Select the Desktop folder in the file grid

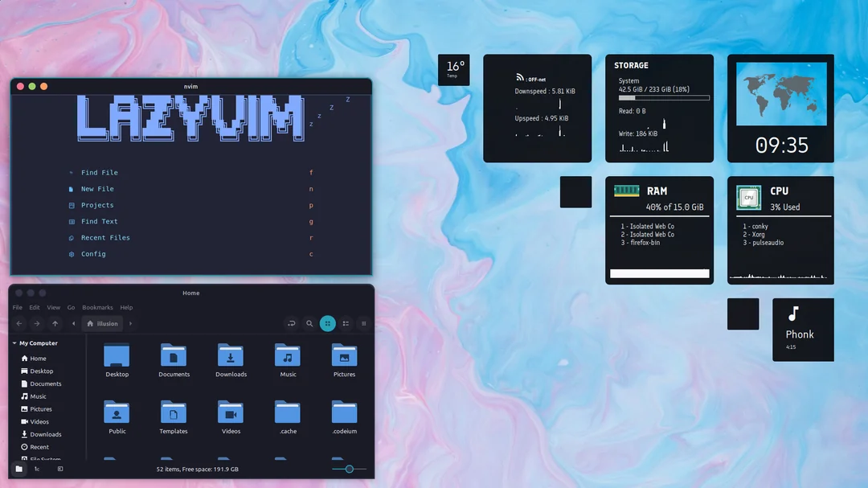point(117,361)
